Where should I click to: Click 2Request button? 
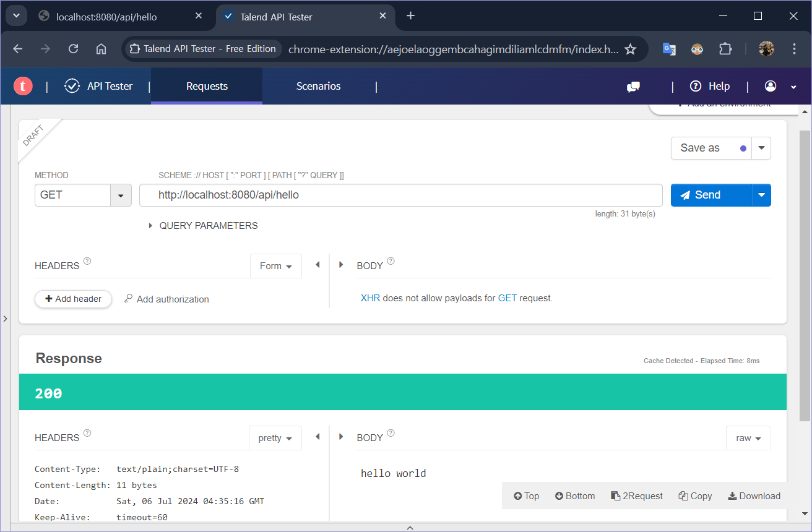(x=637, y=496)
